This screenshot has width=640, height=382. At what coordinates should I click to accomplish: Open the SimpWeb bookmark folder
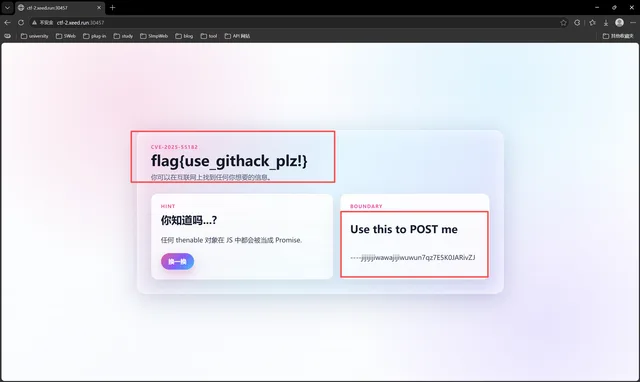pos(154,36)
